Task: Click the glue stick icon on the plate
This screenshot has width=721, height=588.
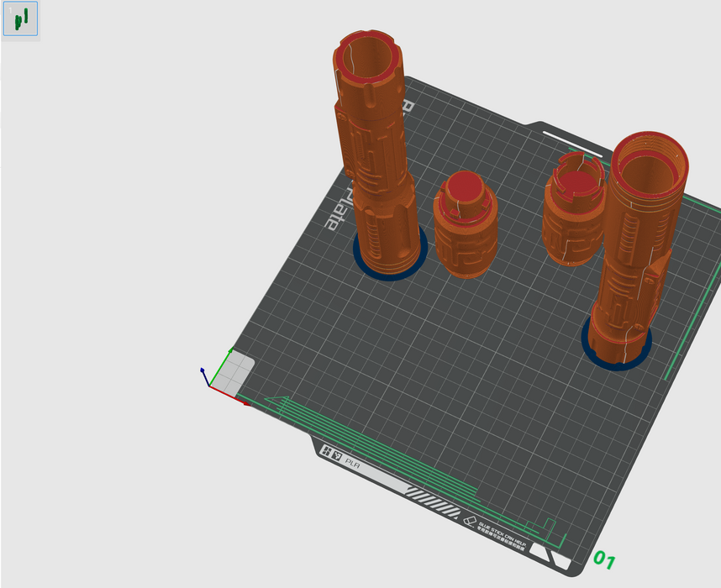Action: pyautogui.click(x=471, y=521)
